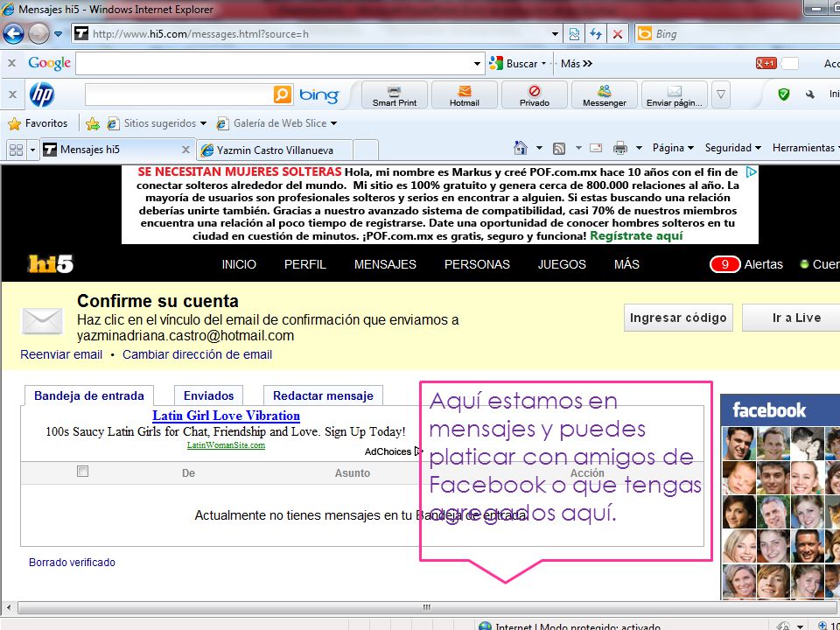Viewport: 840px width, 630px height.
Task: Click the Home icon in the command bar
Action: pos(520,148)
